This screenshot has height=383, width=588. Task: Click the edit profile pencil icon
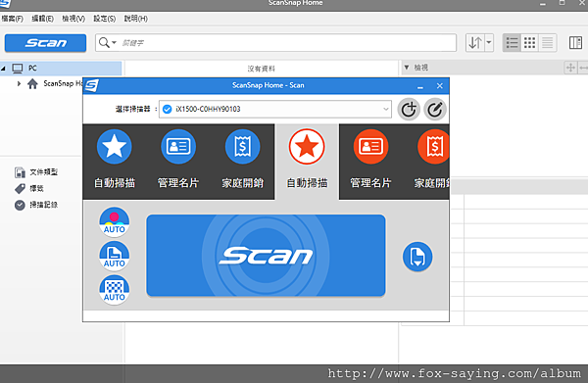pos(435,110)
